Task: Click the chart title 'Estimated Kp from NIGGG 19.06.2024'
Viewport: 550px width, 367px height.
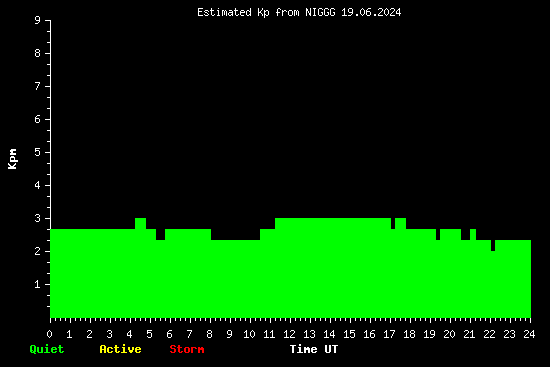Action: click(x=299, y=12)
